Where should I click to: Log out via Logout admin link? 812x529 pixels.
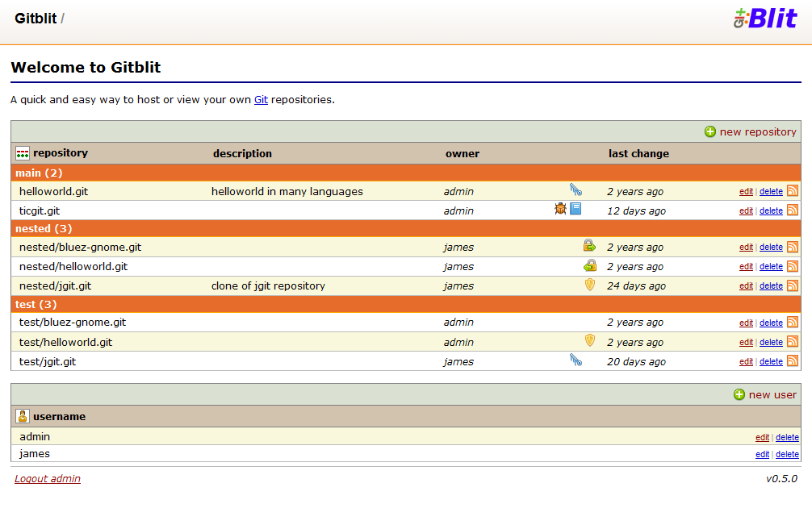click(x=48, y=479)
